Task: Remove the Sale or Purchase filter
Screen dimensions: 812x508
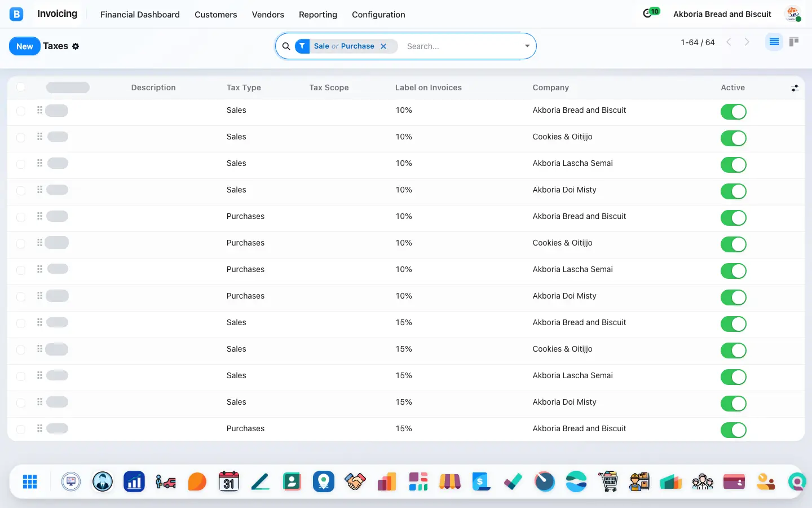Action: (383, 46)
